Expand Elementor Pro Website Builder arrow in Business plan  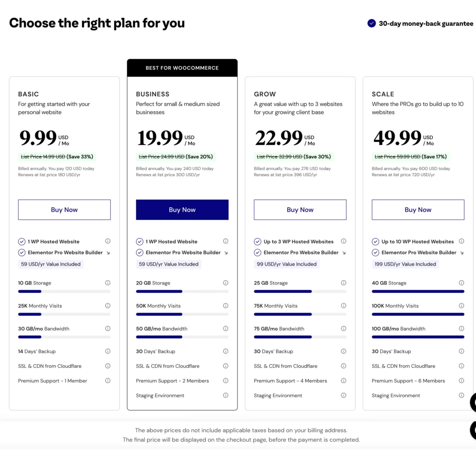pyautogui.click(x=226, y=252)
